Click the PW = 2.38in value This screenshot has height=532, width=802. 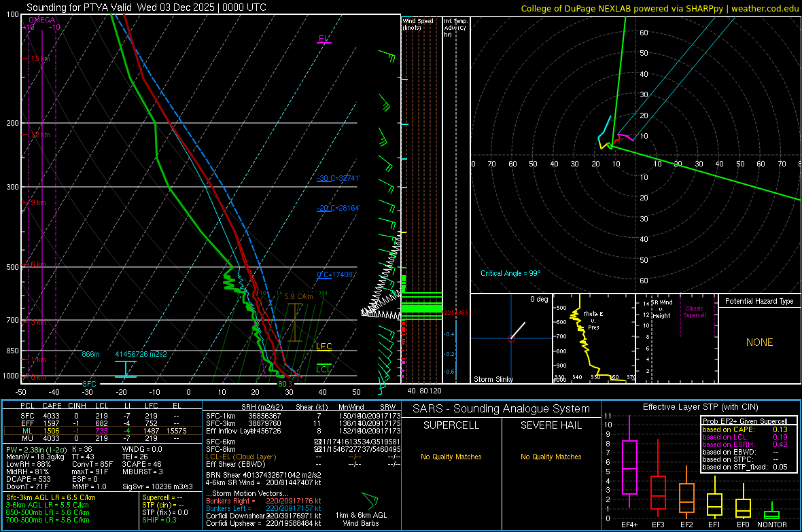[35, 450]
